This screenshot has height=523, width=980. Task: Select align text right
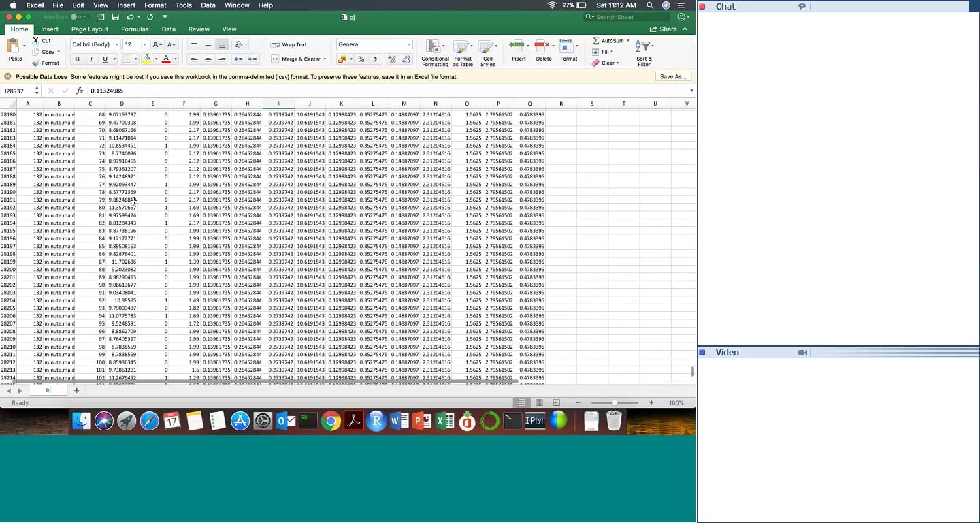pos(222,59)
